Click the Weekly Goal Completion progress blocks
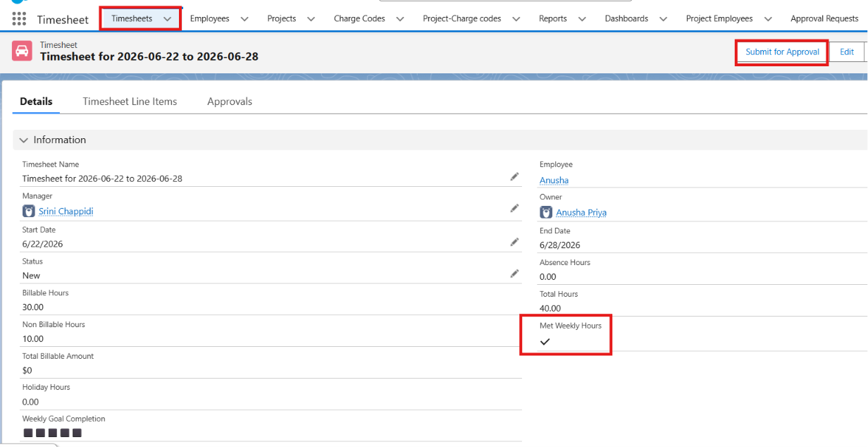This screenshot has width=868, height=447. point(53,433)
